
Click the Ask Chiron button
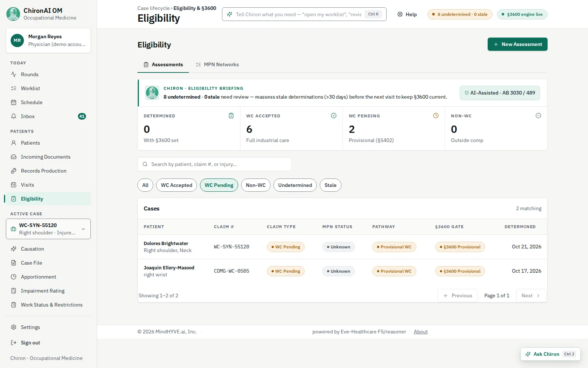coord(551,354)
